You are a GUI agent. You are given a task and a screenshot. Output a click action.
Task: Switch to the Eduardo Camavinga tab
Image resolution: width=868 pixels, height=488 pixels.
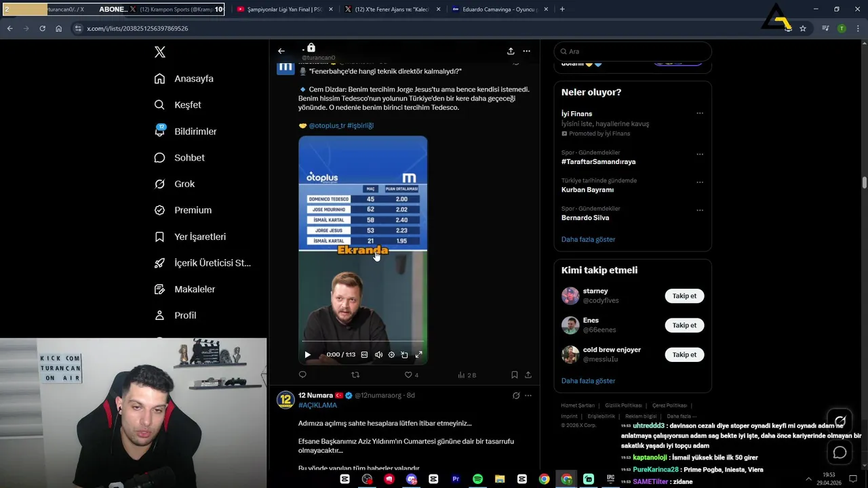500,9
